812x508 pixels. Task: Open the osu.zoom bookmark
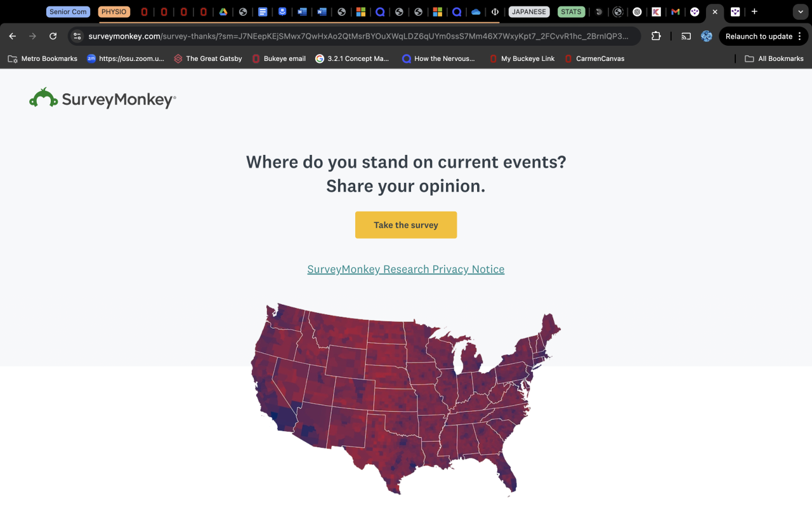tap(126, 58)
